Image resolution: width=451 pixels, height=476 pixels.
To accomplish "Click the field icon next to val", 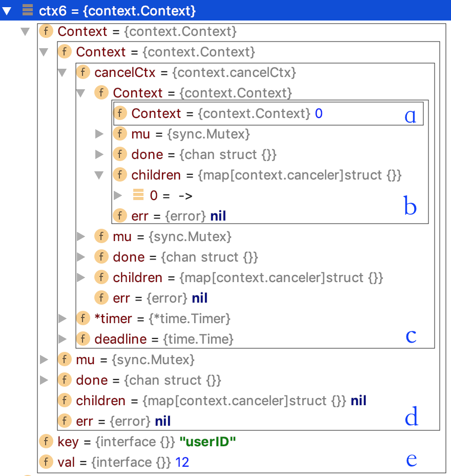I will coord(46,462).
